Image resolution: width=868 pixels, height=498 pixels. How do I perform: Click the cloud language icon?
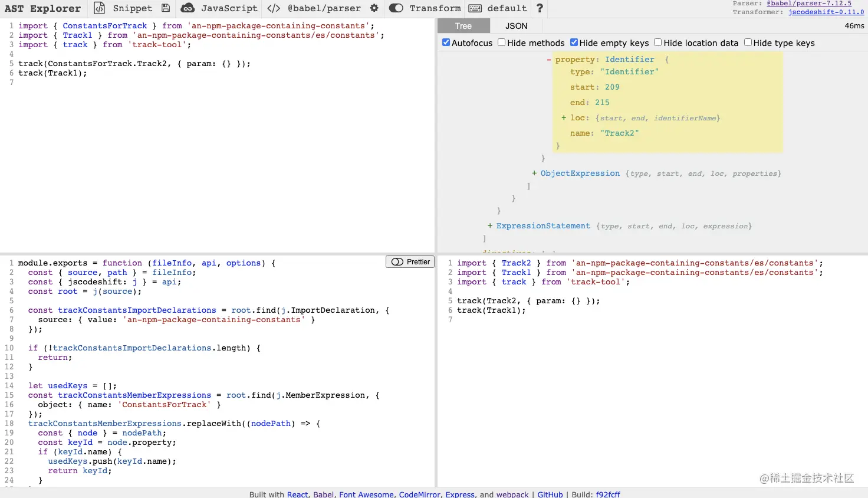188,8
